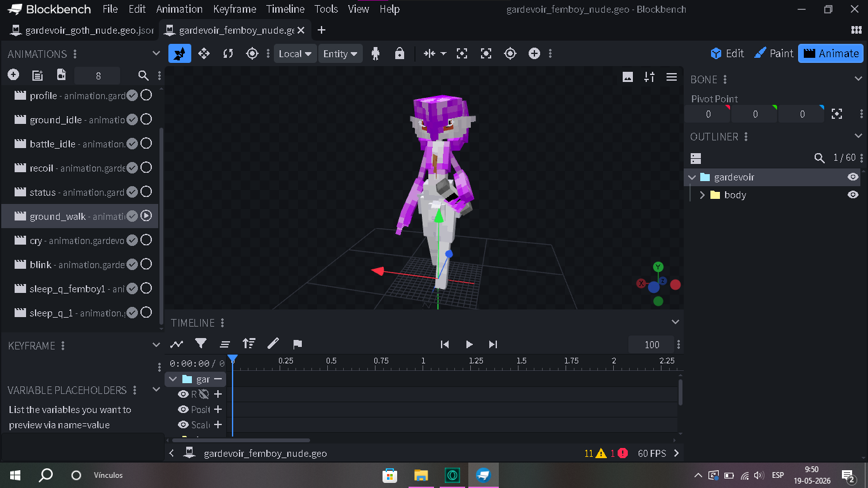
Task: Search animations with magnifier icon
Action: pos(144,76)
